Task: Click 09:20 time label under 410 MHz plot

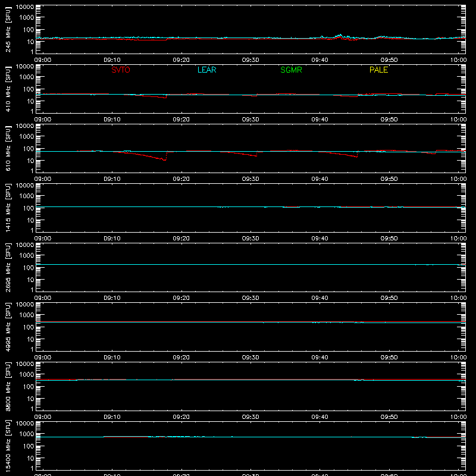Action: tap(181, 120)
